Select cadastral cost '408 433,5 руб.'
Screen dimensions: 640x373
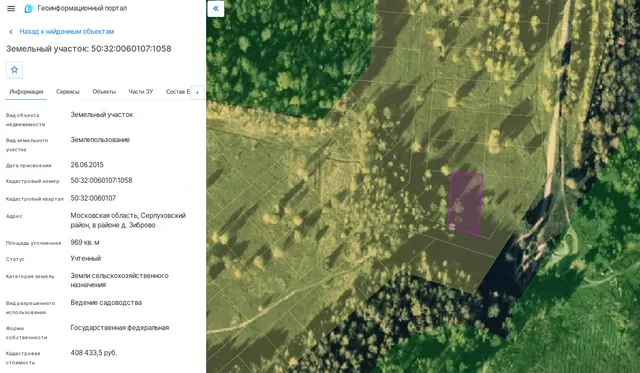pos(93,353)
